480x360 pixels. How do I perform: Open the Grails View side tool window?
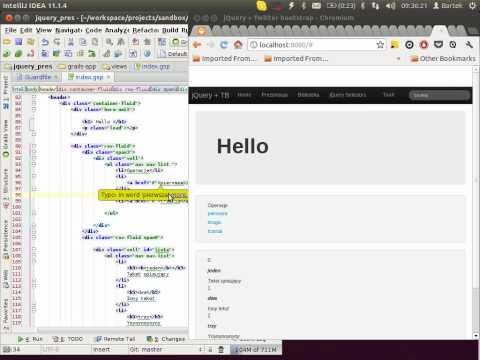(6, 137)
